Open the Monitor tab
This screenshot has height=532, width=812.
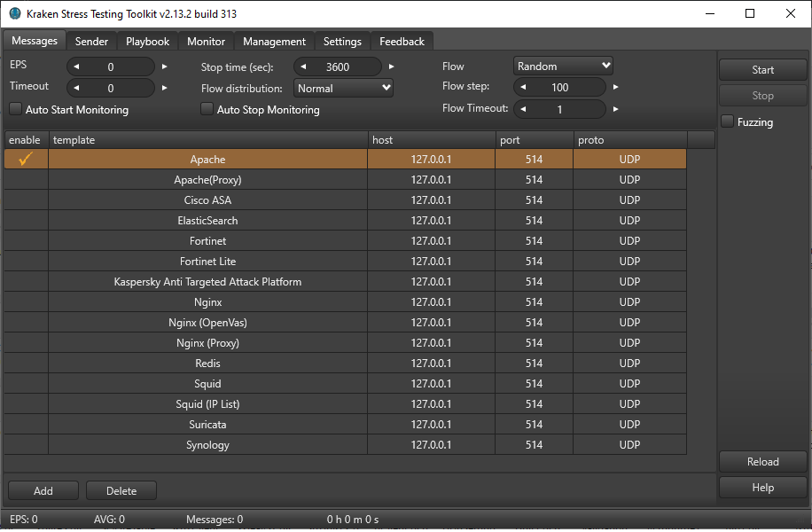click(x=206, y=42)
